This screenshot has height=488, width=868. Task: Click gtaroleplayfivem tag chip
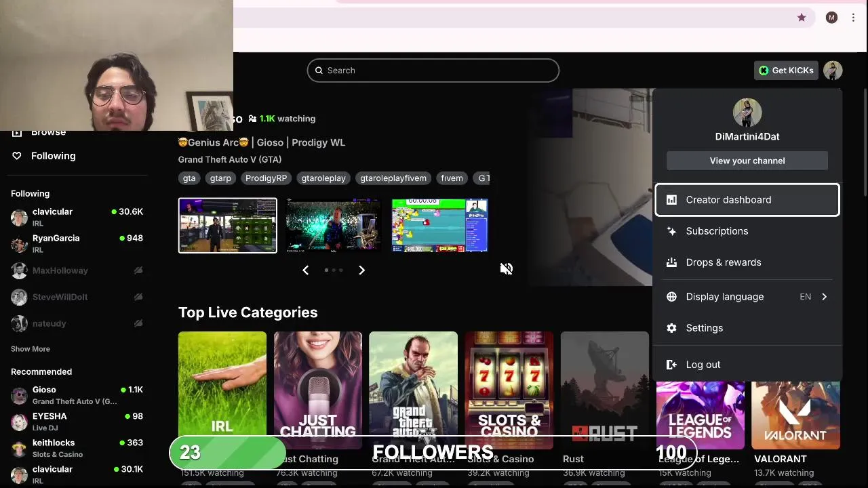point(393,178)
